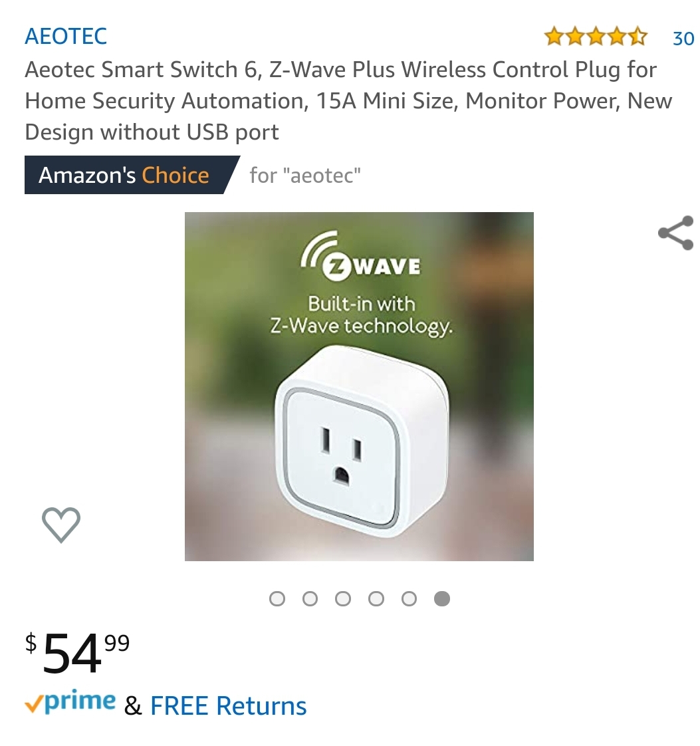This screenshot has height=746, width=700.
Task: Select the second image carousel dot
Action: coord(310,598)
